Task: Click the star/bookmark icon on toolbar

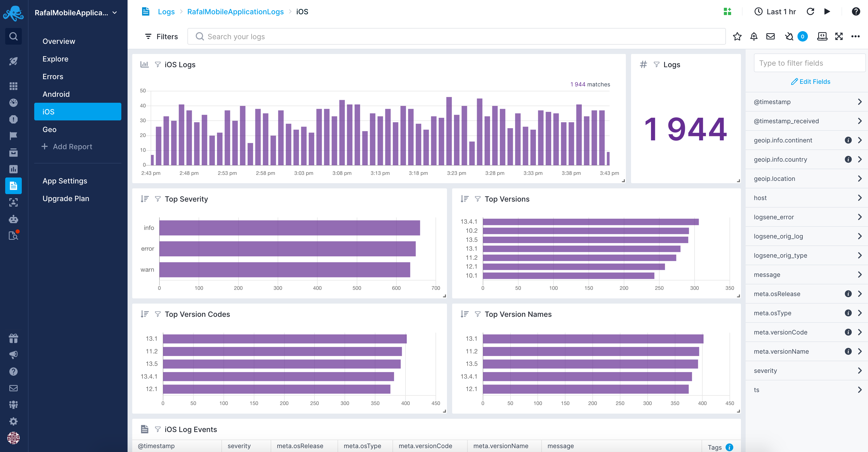Action: 737,36
